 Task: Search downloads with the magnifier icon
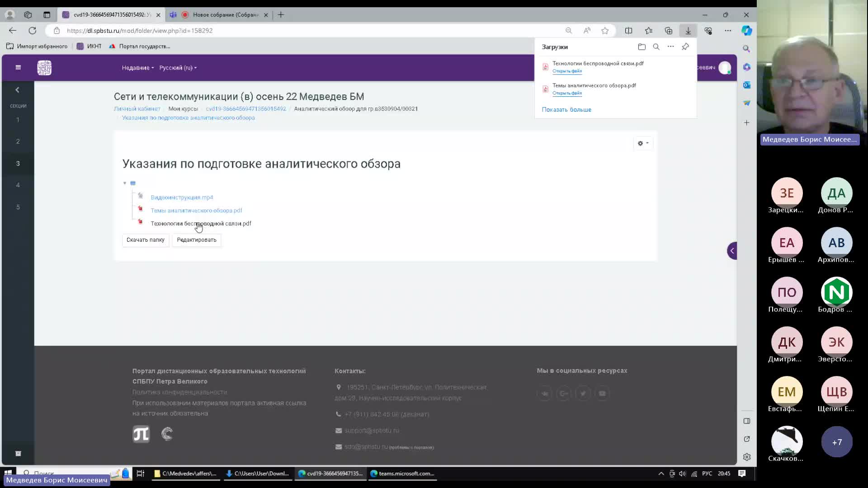(656, 47)
